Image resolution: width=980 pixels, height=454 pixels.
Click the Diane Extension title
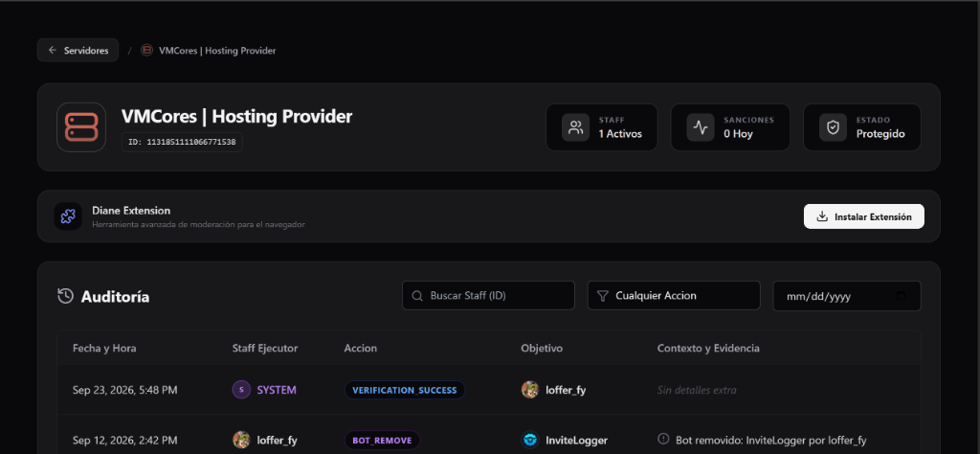point(131,211)
